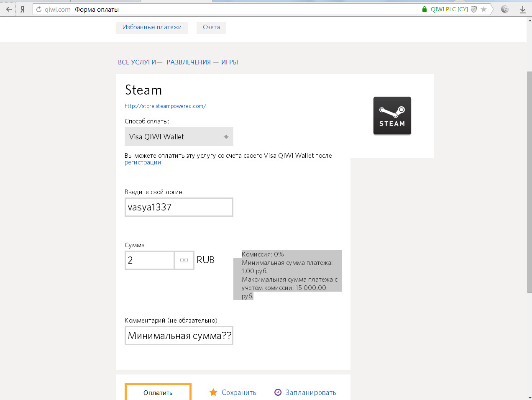Reload the page with refresh icon
The width and height of the screenshot is (532, 400).
coord(39,9)
